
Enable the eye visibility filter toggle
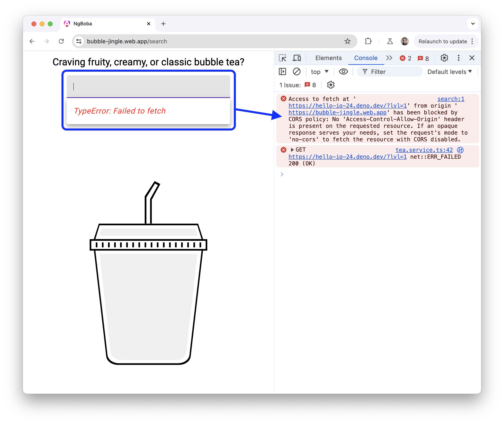coord(343,71)
